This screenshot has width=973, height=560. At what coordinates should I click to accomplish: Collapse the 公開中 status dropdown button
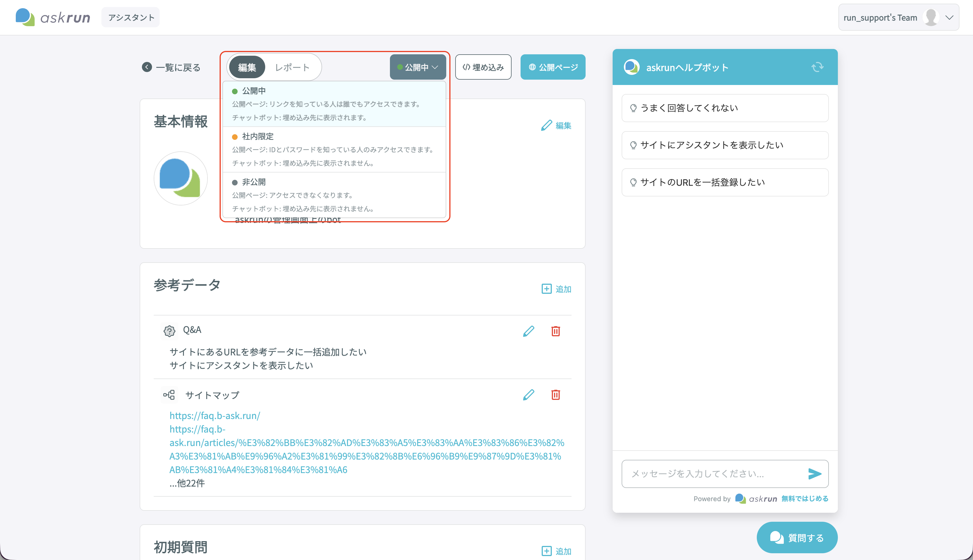click(x=418, y=67)
